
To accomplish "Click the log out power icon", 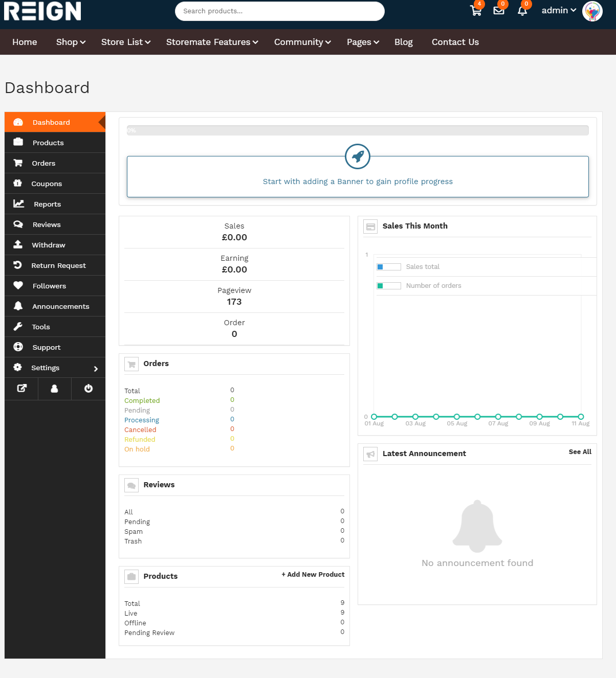I will (x=89, y=388).
